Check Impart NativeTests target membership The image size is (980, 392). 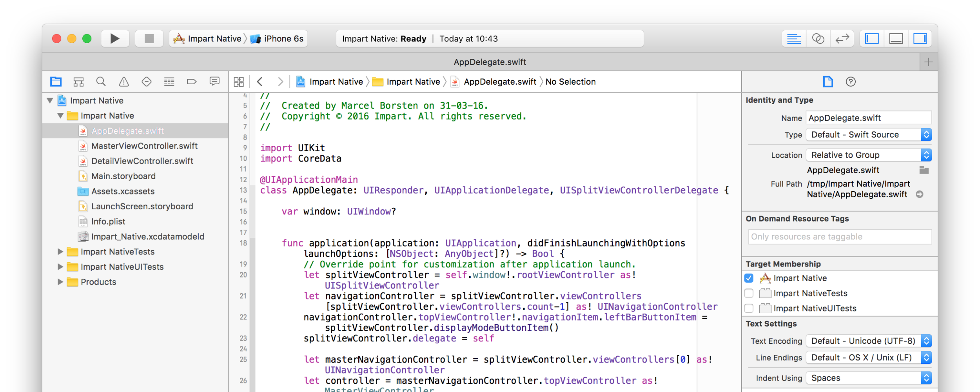(x=749, y=293)
